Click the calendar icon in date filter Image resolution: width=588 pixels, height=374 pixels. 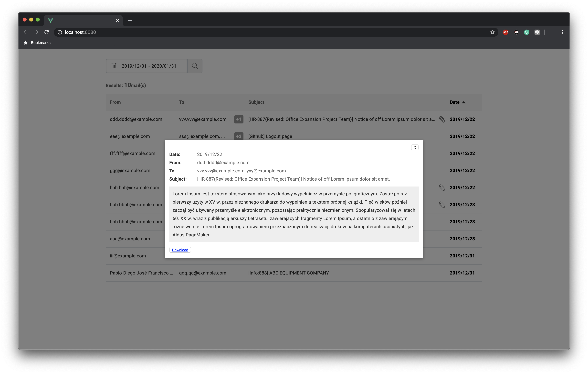coord(114,66)
